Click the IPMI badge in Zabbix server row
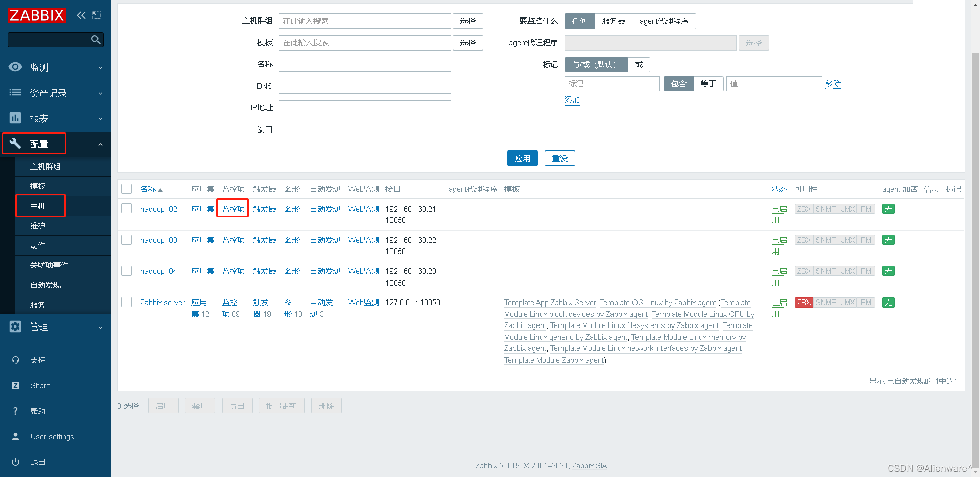The image size is (980, 477). pos(866,303)
